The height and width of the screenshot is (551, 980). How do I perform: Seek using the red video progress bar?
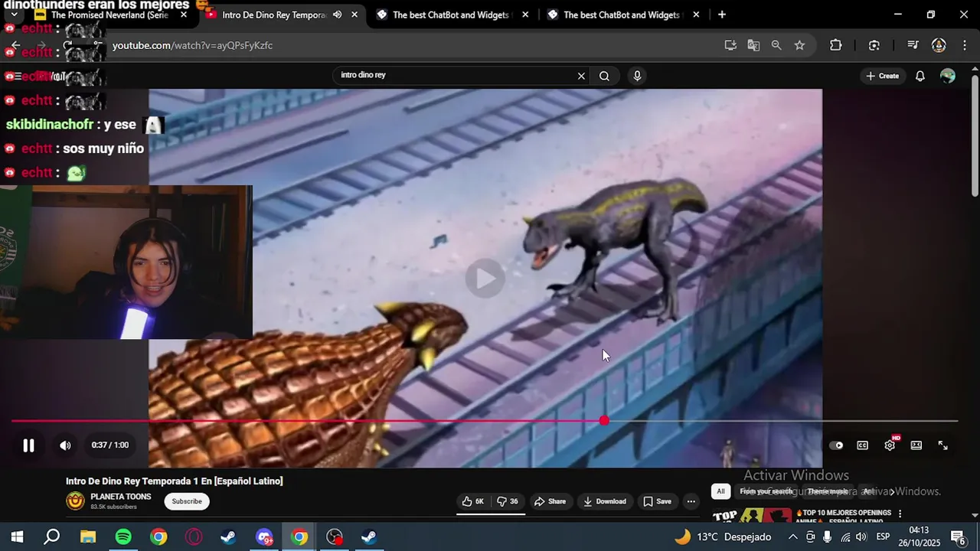pyautogui.click(x=484, y=421)
